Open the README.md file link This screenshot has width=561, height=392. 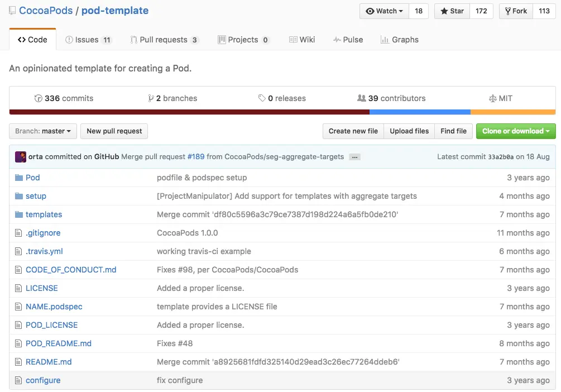pos(49,362)
